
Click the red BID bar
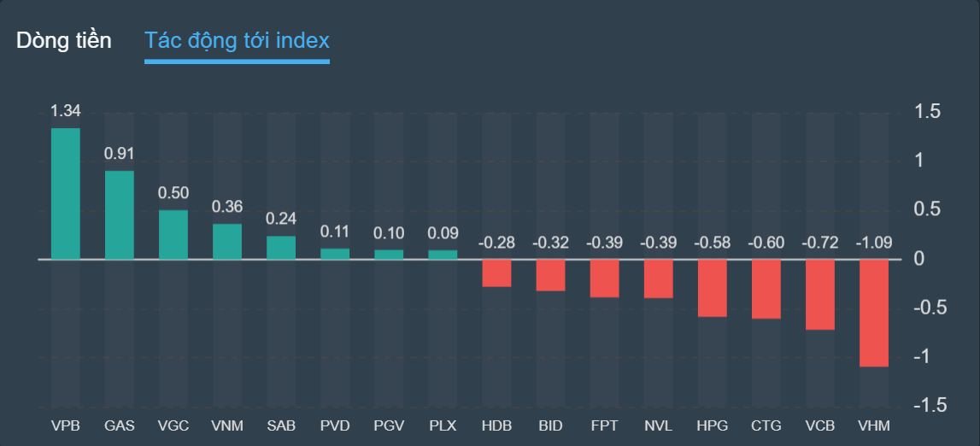(x=551, y=274)
